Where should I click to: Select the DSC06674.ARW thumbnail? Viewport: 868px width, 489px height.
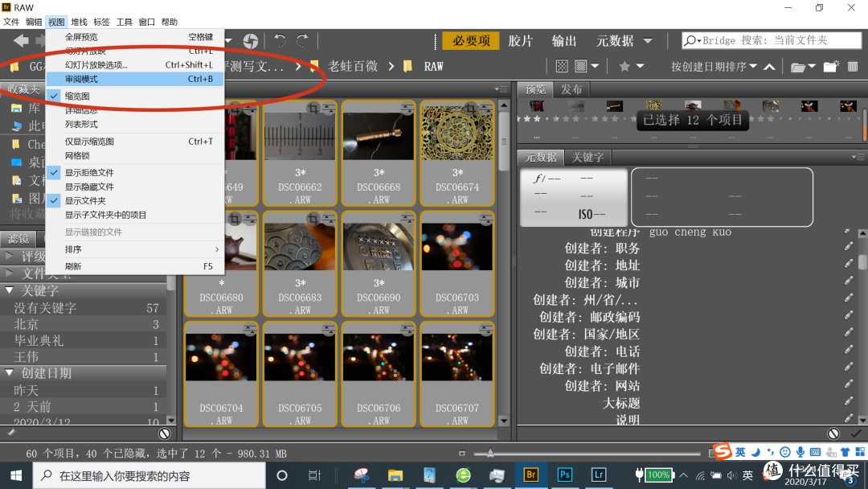click(457, 153)
